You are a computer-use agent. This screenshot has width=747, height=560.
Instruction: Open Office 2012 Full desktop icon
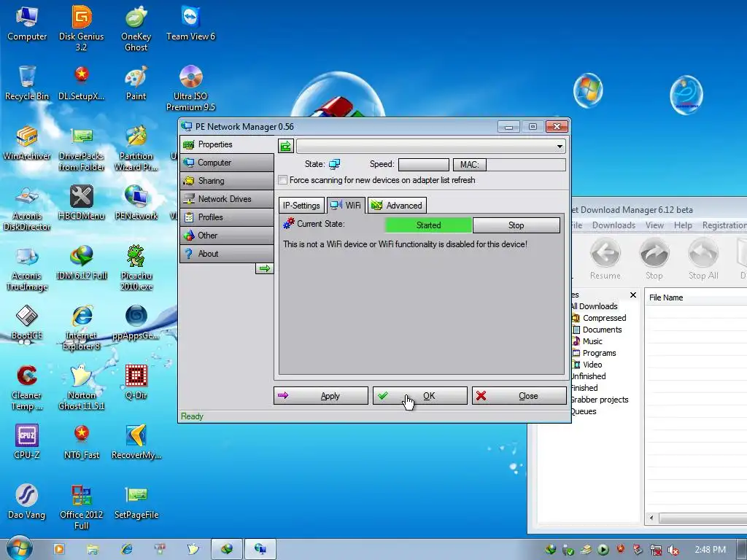point(82,507)
